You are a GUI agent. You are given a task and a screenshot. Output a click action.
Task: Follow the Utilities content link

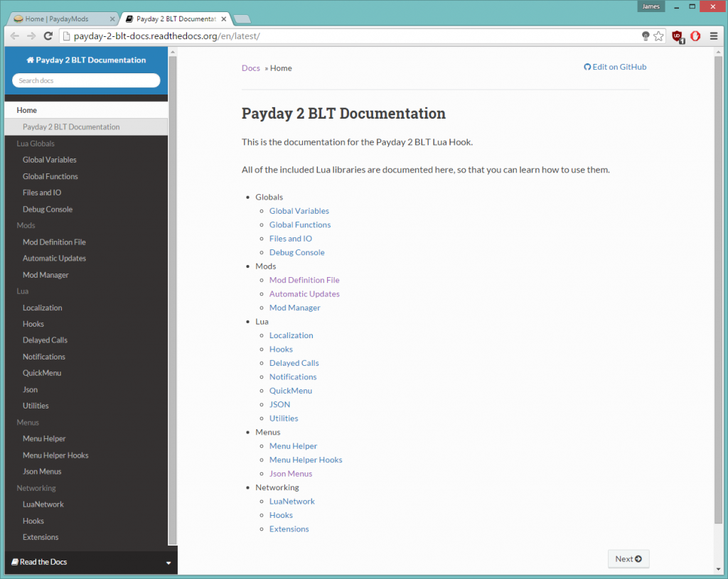tap(284, 418)
